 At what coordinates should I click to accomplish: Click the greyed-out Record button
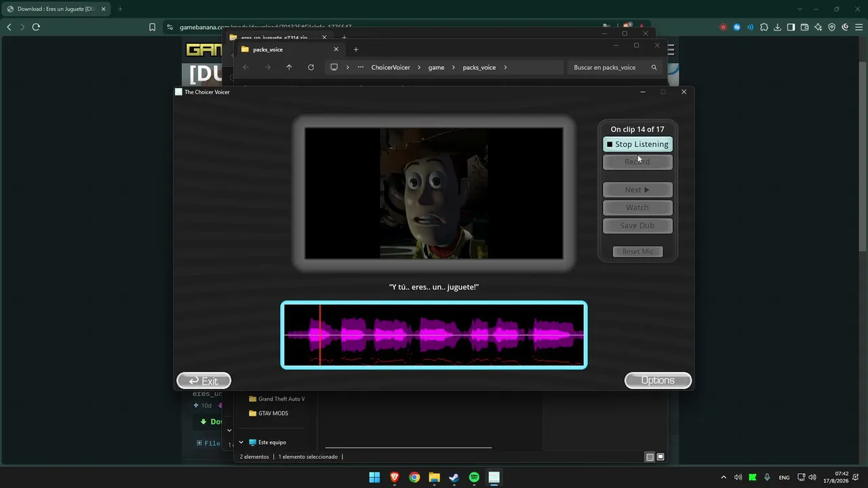tap(637, 162)
